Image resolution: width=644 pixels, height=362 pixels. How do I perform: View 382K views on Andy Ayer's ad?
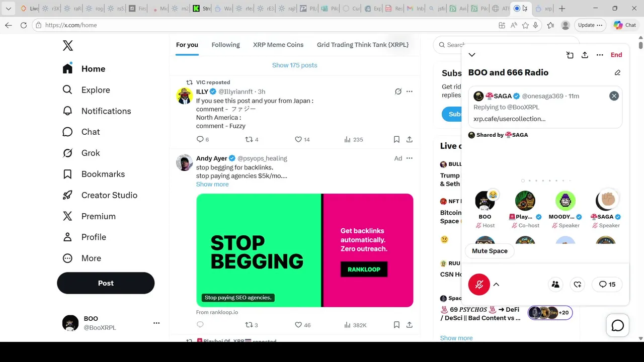[355, 325]
